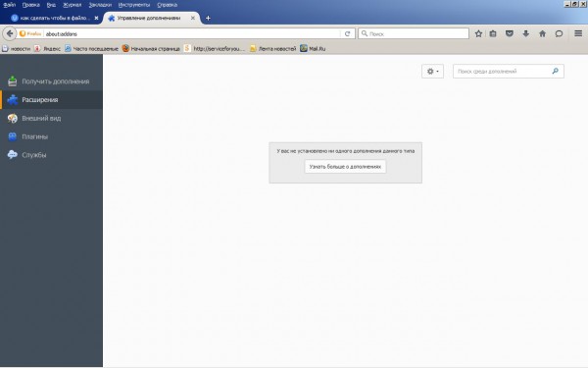The image size is (588, 368).
Task: Open 'Внешний вид' category in sidebar
Action: click(51, 118)
